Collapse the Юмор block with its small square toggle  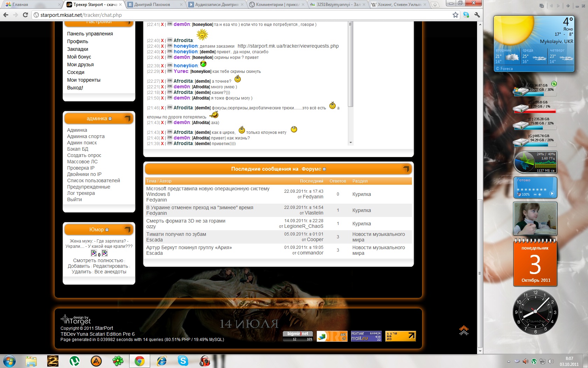(107, 230)
